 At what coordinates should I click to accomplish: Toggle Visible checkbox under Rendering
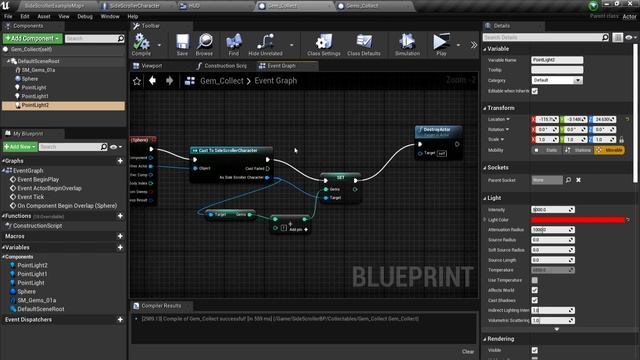(x=535, y=350)
